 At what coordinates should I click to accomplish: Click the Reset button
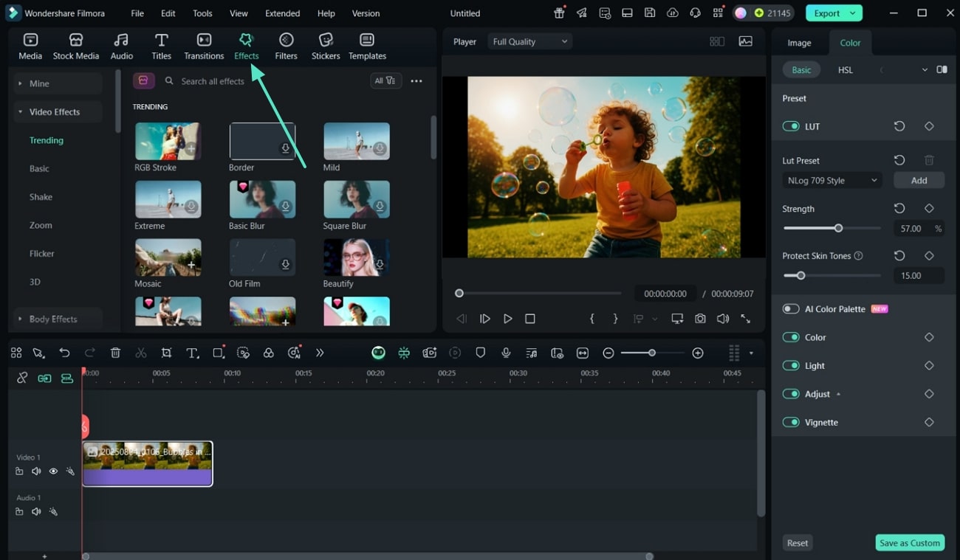coord(798,543)
